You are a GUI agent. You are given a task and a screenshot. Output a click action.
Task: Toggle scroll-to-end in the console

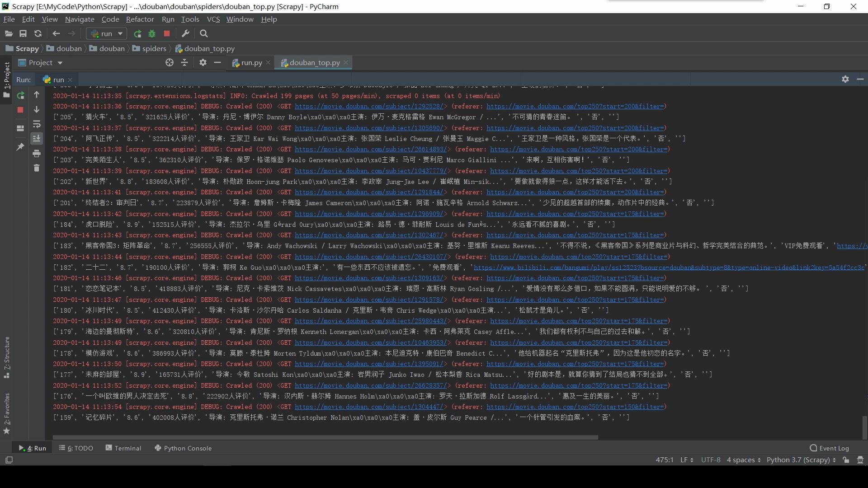[x=37, y=139]
